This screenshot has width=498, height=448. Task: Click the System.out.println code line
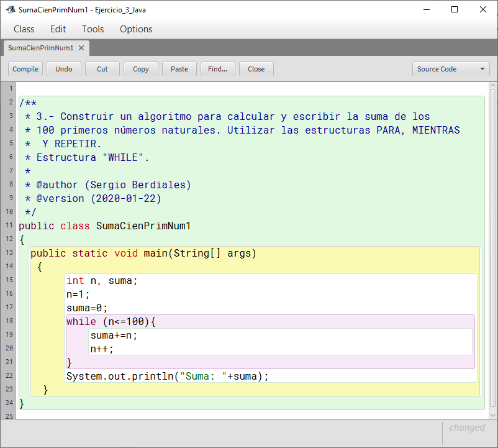pos(168,376)
